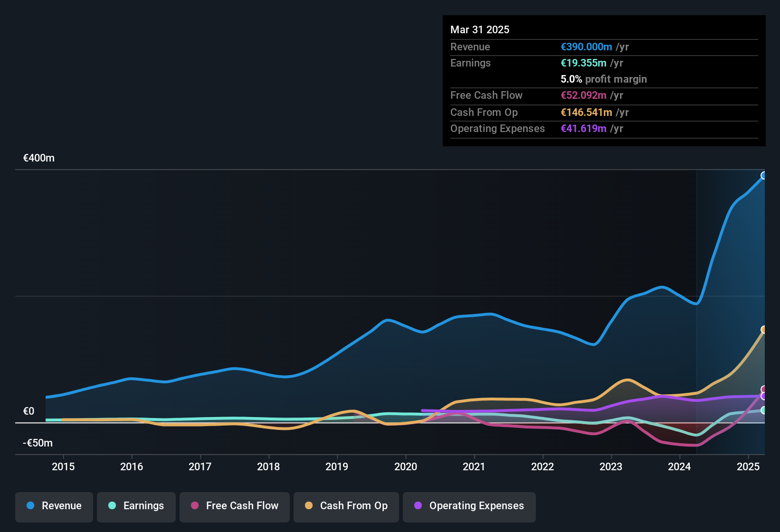The width and height of the screenshot is (780, 532).
Task: Click the Earnings endpoint marker
Action: coord(764,410)
